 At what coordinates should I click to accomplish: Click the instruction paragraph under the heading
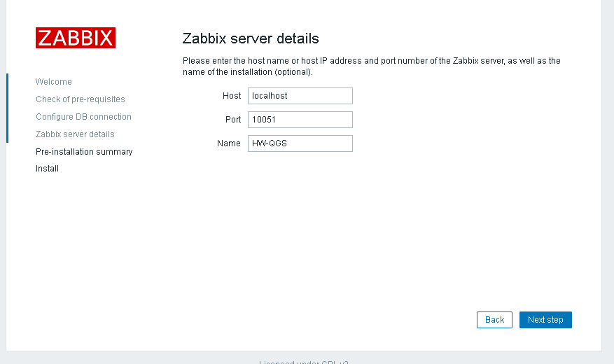coord(371,66)
